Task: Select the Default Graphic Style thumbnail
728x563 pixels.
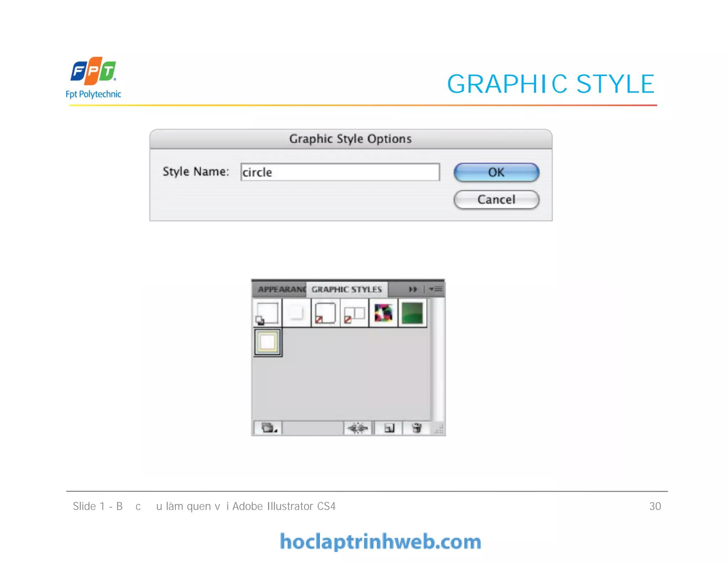Action: (267, 313)
